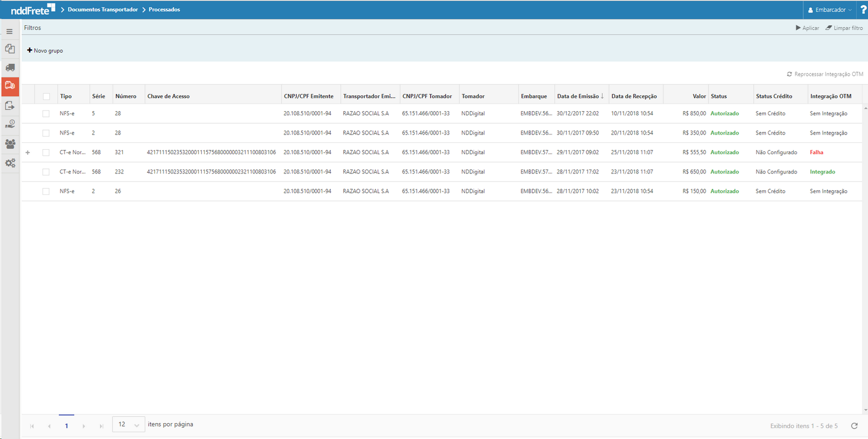Screen dimensions: 868x439
Task: Open the Embarcador user dropdown
Action: 829,9
